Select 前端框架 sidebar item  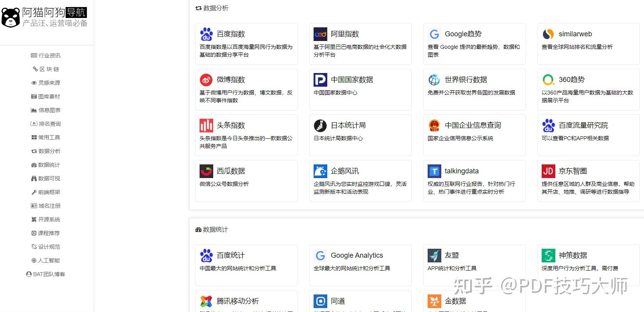tap(46, 192)
